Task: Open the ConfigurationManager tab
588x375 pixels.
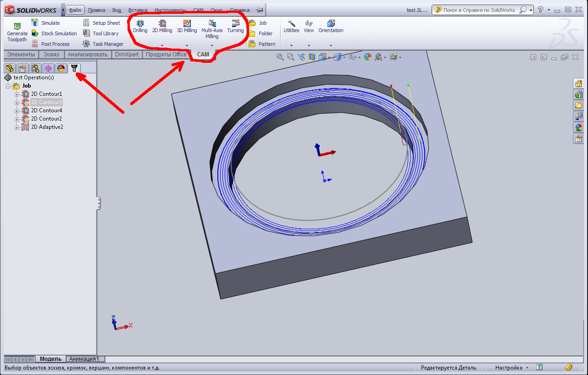Action: [35, 68]
